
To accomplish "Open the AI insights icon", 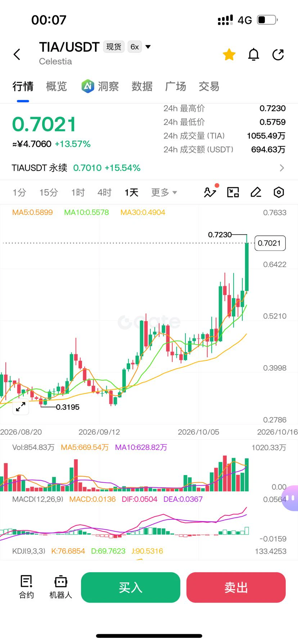I will tap(87, 86).
